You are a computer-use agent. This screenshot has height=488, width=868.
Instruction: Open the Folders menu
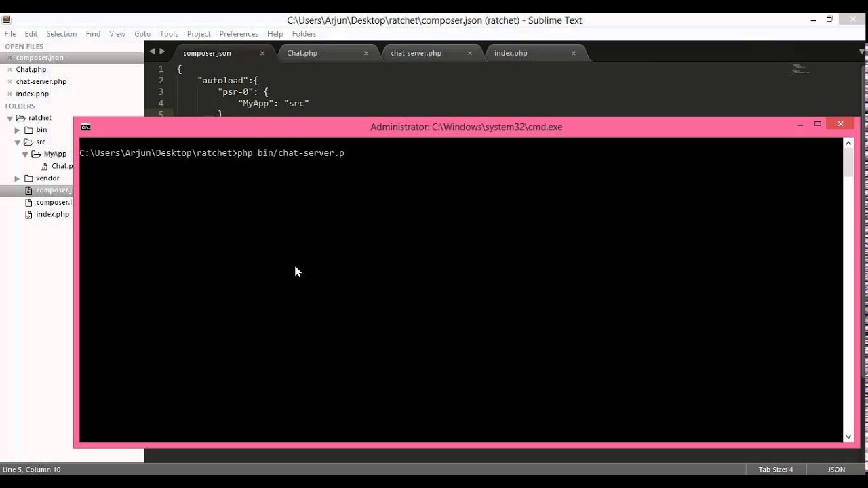(x=304, y=34)
